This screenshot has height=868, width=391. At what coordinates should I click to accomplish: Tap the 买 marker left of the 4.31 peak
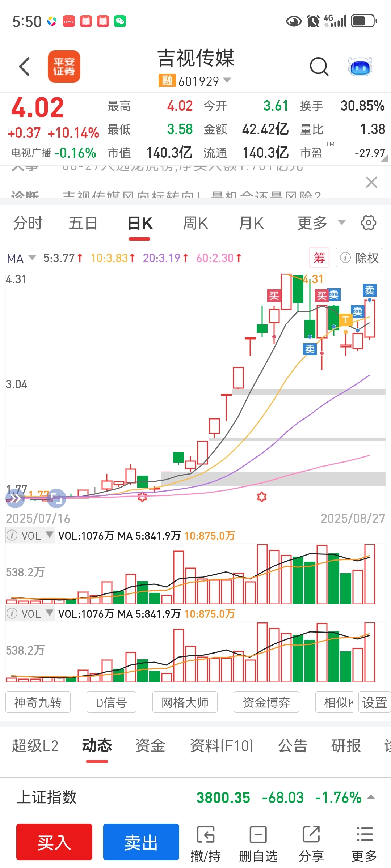[x=274, y=296]
